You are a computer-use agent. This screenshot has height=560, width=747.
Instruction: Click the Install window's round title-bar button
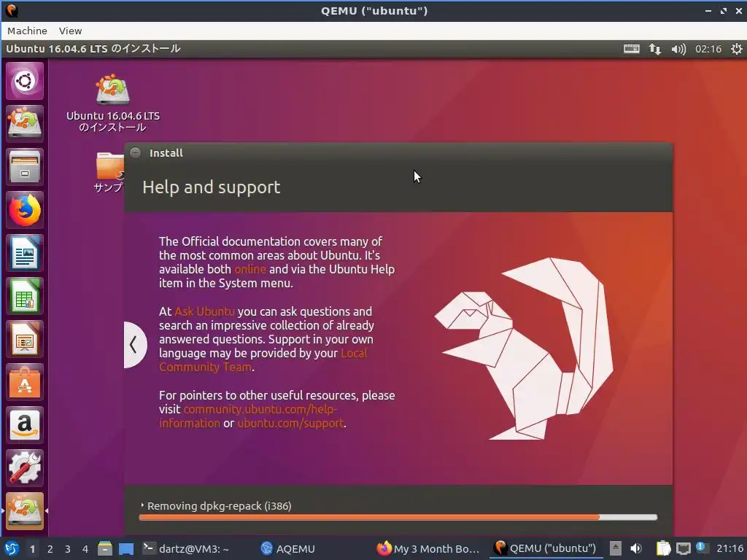(135, 152)
